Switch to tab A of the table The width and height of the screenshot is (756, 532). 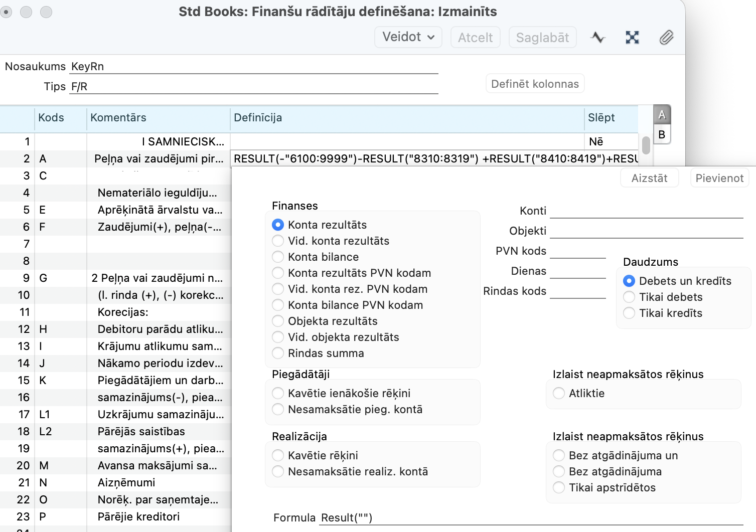(x=662, y=115)
